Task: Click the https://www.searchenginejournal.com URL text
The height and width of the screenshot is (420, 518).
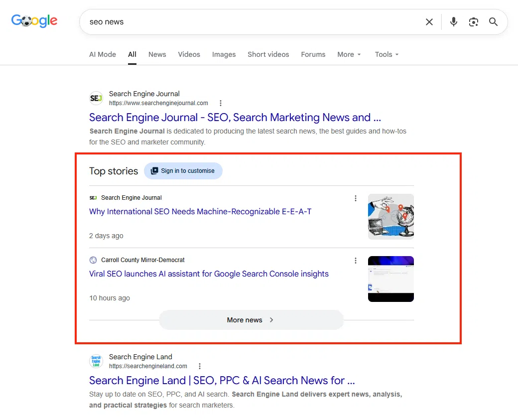Action: point(158,103)
